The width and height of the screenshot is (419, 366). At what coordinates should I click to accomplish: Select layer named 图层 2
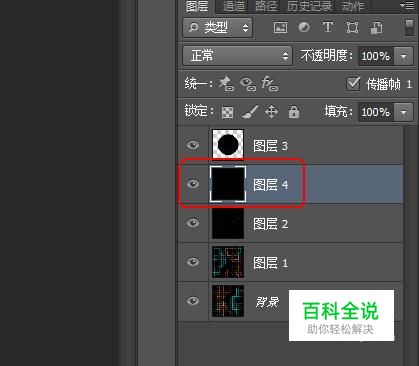(x=270, y=224)
